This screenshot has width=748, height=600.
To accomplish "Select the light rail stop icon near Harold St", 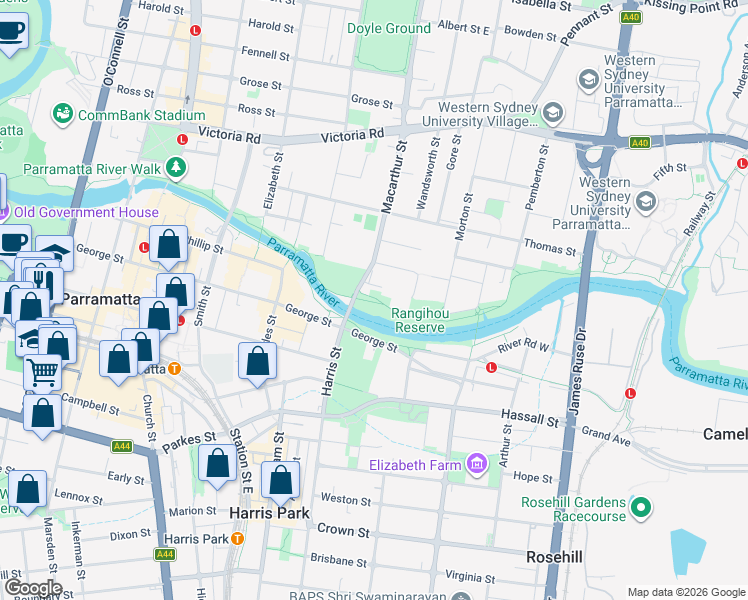I will [x=195, y=31].
